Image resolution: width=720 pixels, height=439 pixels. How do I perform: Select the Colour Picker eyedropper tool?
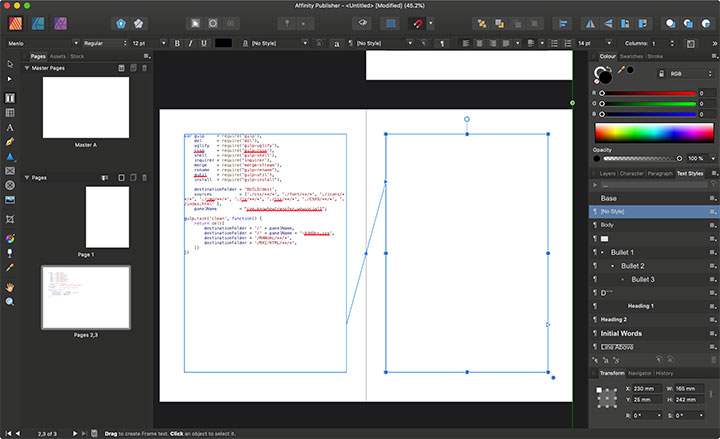(10, 268)
